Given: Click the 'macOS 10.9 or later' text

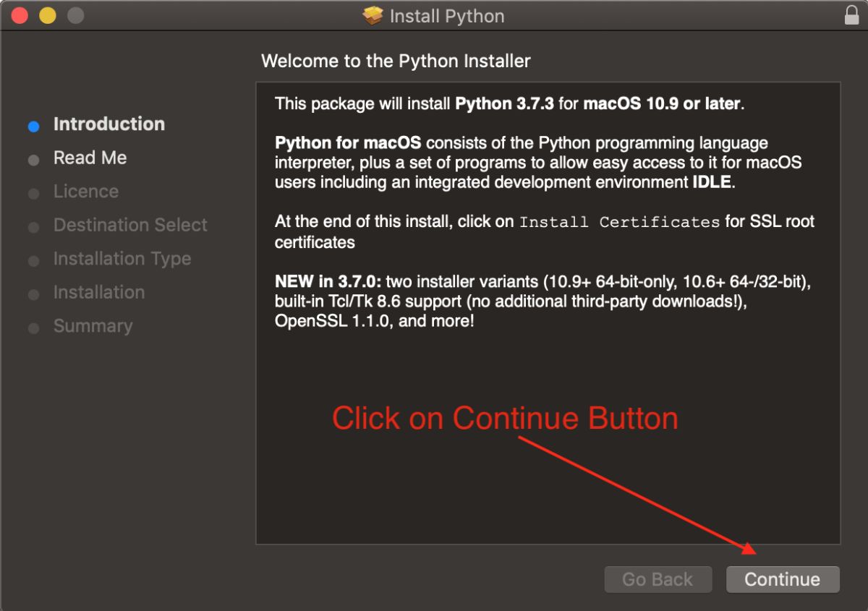Looking at the screenshot, I should (662, 104).
